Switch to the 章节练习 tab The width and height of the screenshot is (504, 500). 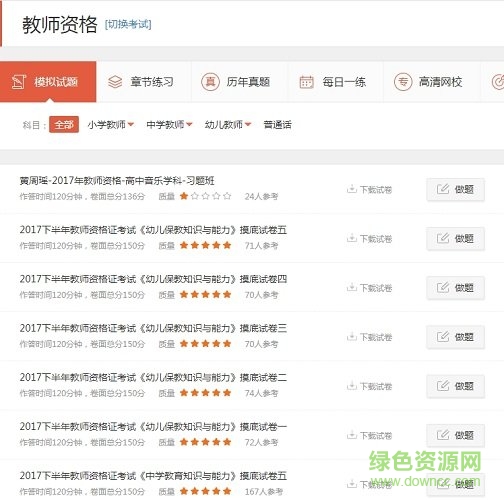(x=144, y=82)
